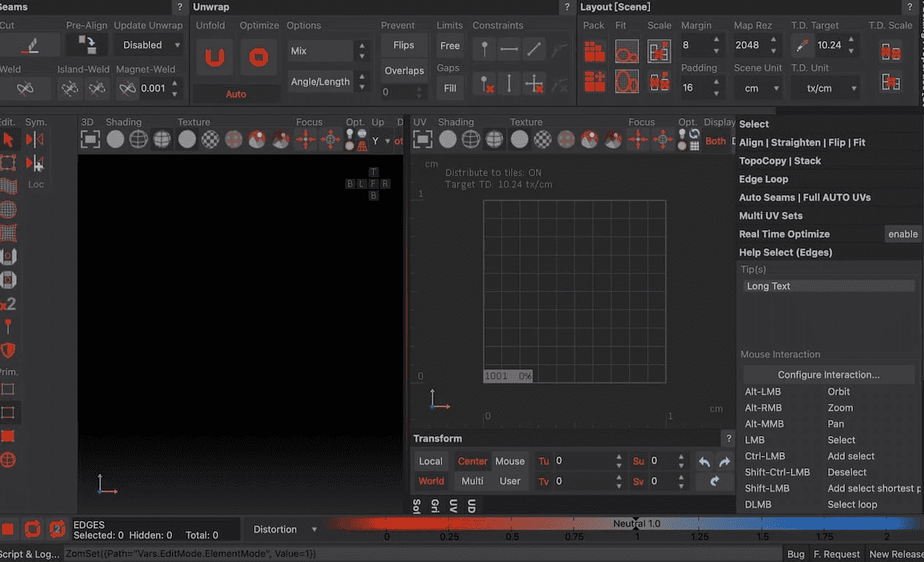Click the first Pack icon in Layout panel
This screenshot has height=562, width=924.
point(594,51)
